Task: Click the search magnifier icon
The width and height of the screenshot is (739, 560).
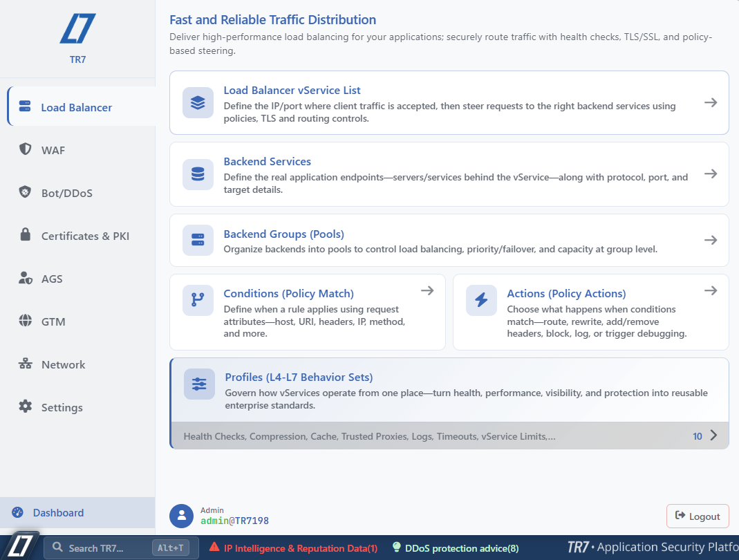Action: pos(57,547)
